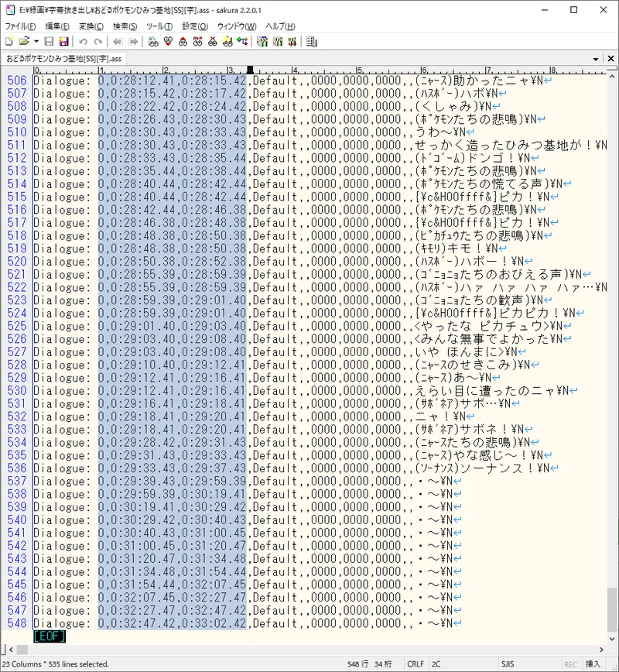Open the Outline analysis tree icon

click(x=242, y=41)
